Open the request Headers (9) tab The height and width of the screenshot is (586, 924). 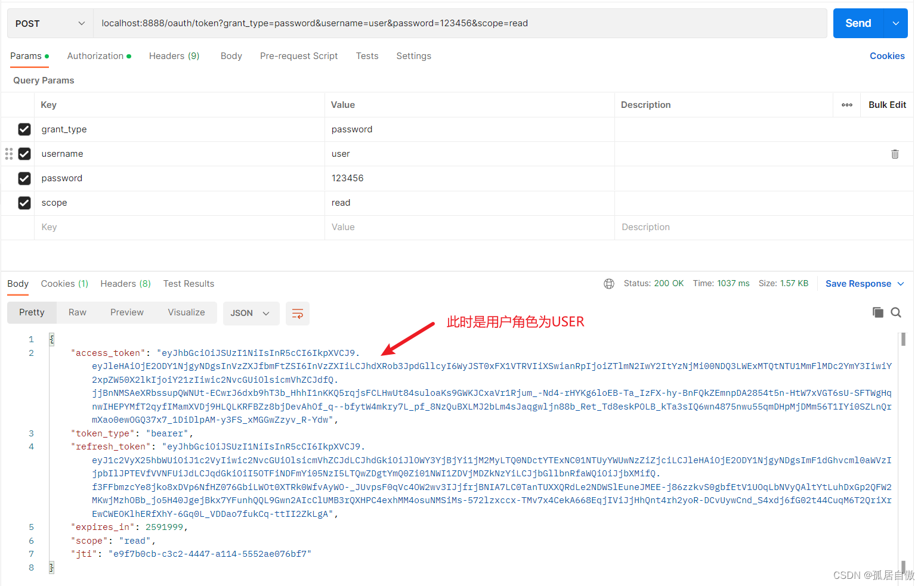174,56
